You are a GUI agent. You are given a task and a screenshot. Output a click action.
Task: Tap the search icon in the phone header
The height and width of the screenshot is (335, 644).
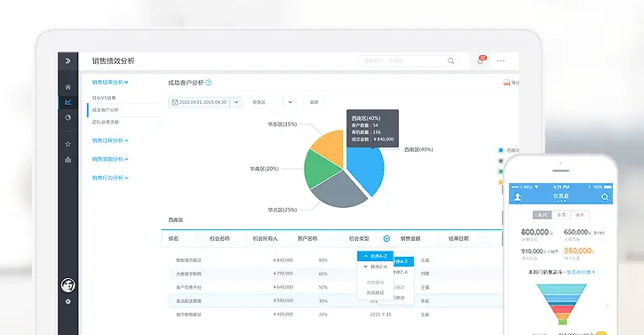pos(605,197)
